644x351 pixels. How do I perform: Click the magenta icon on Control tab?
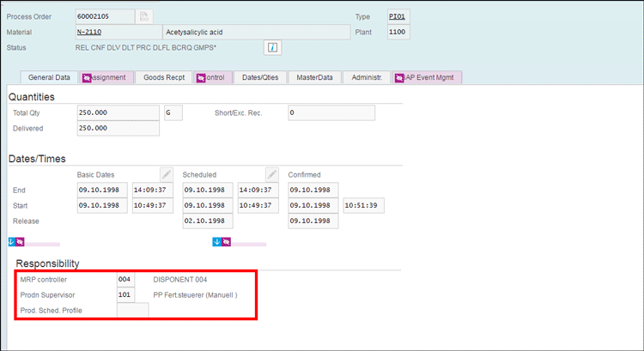click(x=201, y=77)
